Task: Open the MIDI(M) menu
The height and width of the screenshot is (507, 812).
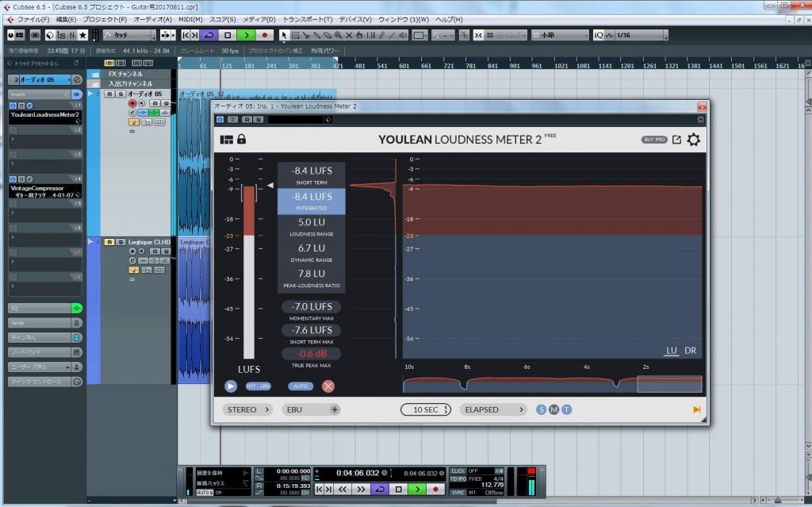Action: [x=190, y=19]
